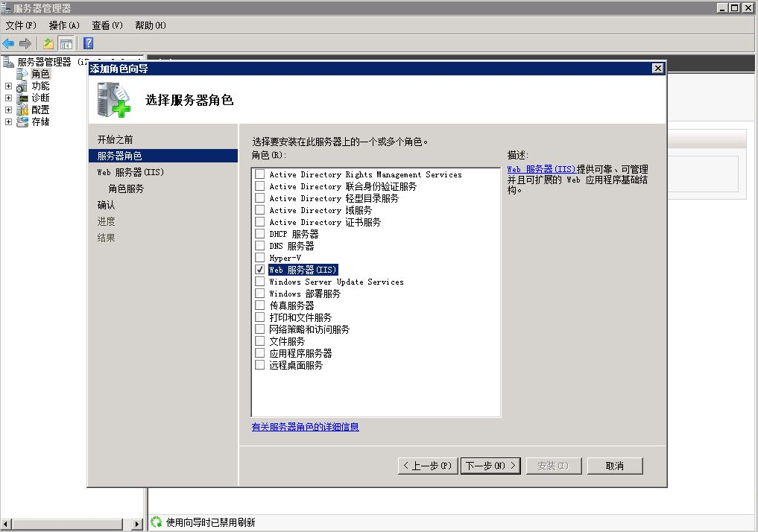The width and height of the screenshot is (758, 532).
Task: Open 有关服务器角色的详细信息 link
Action: point(305,427)
